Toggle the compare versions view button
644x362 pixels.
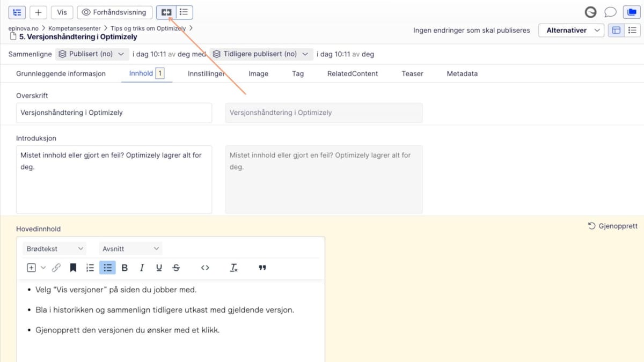pos(166,12)
